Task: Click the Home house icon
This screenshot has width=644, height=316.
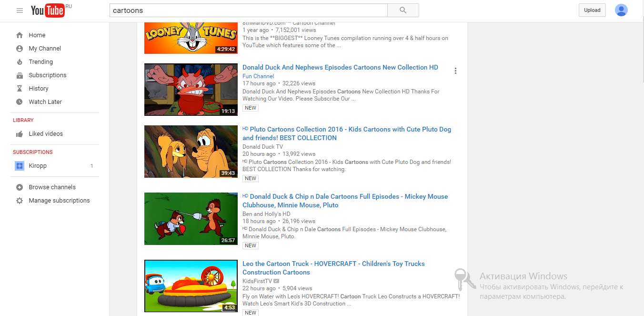Action: pyautogui.click(x=20, y=35)
